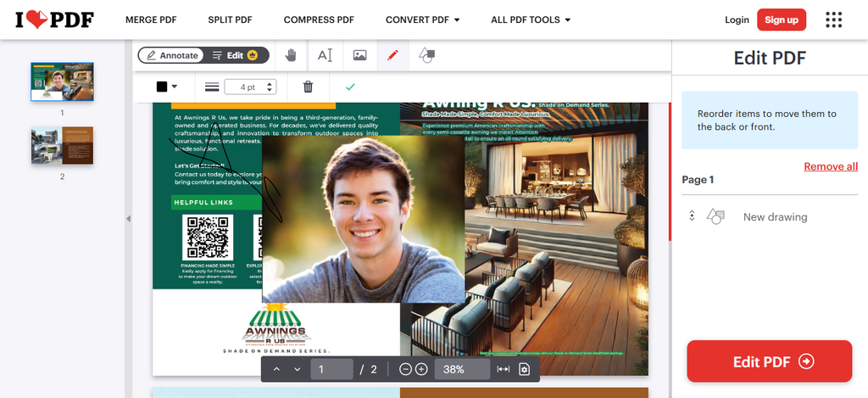Click the add image tool icon
The height and width of the screenshot is (398, 868).
[x=359, y=55]
